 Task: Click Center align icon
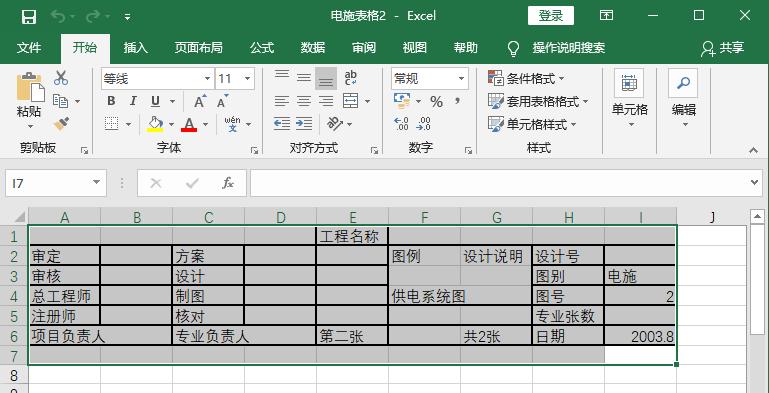pos(304,102)
